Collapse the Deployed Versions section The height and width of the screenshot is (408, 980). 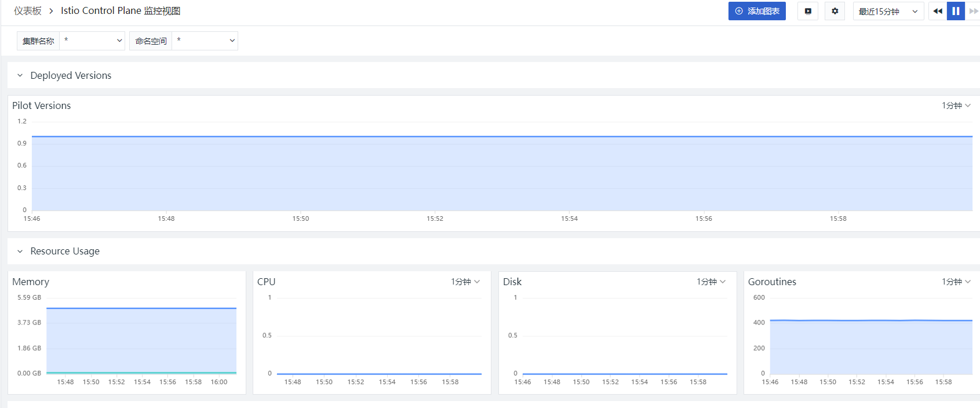tap(20, 75)
